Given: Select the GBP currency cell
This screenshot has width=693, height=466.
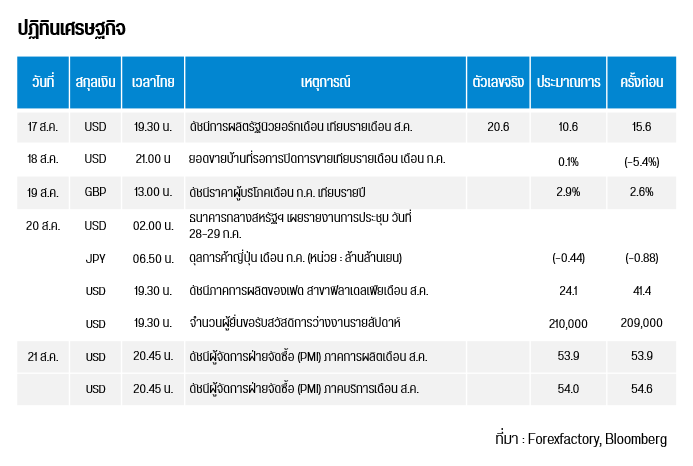Looking at the screenshot, I should click(95, 192).
